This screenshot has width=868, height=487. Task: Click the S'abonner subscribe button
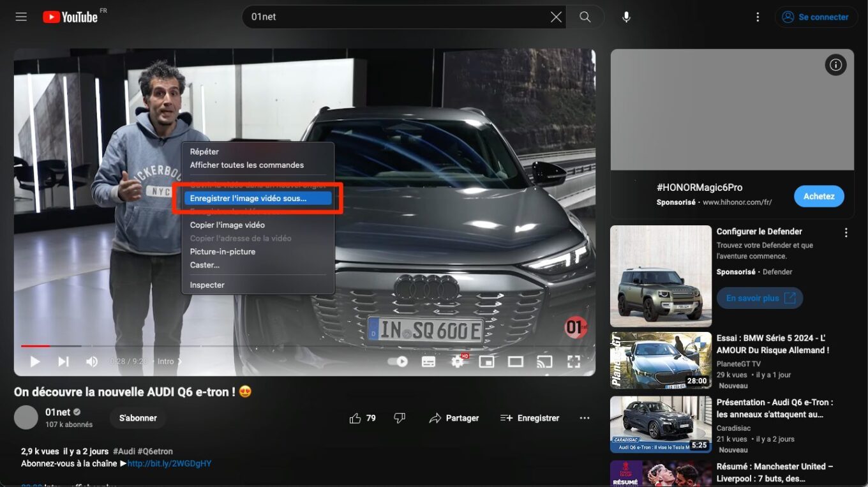(138, 418)
